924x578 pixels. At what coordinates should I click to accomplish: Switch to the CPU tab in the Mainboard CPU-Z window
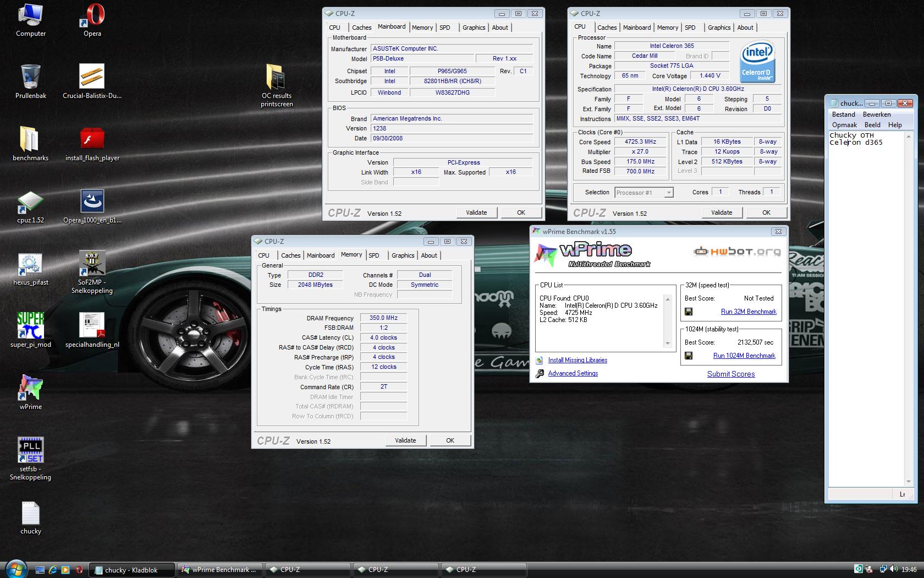334,28
